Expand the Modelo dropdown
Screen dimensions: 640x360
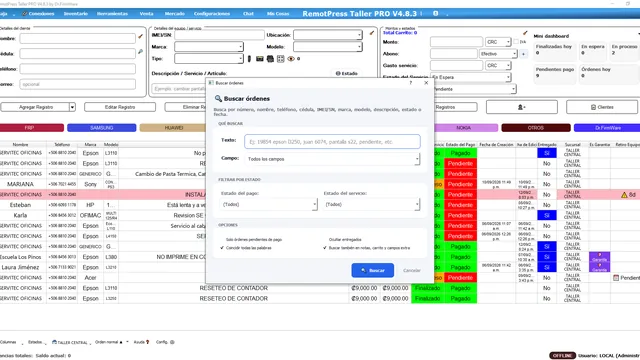[x=328, y=47]
